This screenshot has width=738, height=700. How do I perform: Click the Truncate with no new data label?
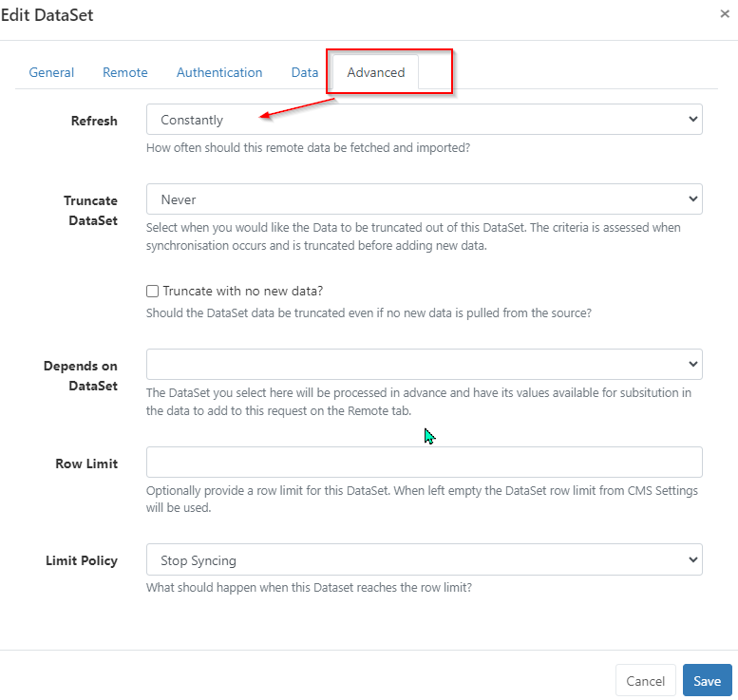[x=243, y=291]
